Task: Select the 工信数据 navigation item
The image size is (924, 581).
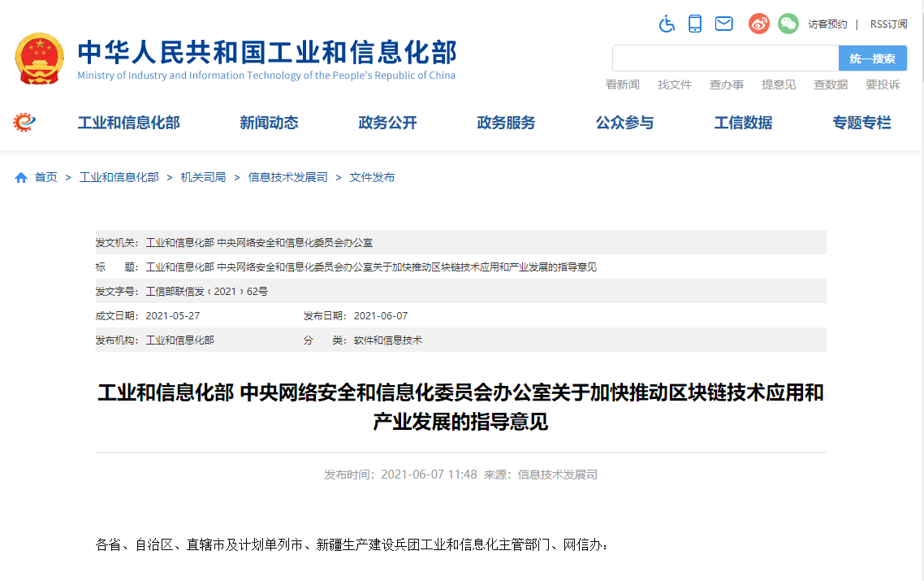Action: 743,123
